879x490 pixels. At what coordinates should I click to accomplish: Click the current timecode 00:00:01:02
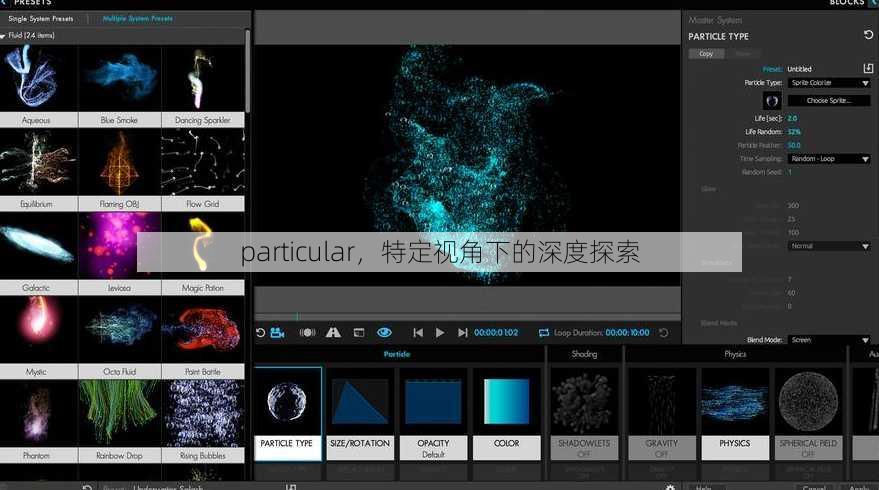(x=496, y=332)
